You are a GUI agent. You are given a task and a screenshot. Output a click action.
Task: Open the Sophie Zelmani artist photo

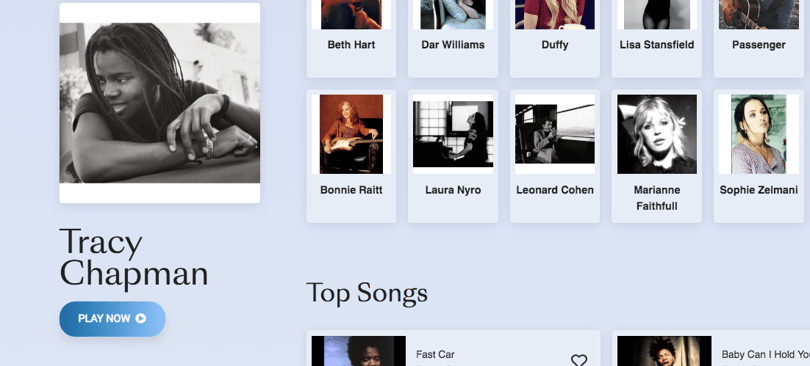[x=758, y=134]
